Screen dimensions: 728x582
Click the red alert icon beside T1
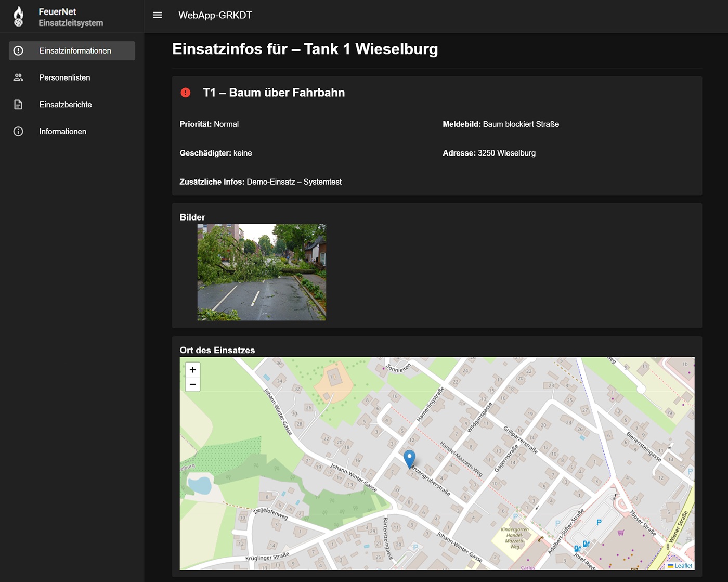click(x=186, y=93)
